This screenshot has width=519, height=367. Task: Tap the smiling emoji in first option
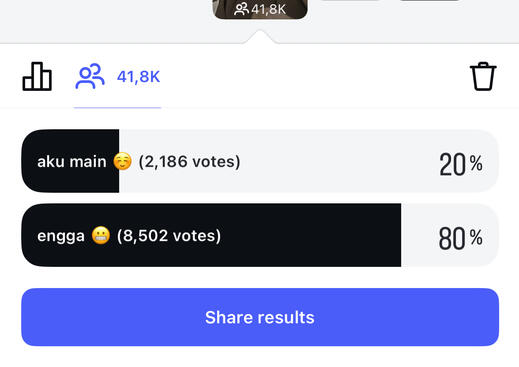[x=122, y=161]
